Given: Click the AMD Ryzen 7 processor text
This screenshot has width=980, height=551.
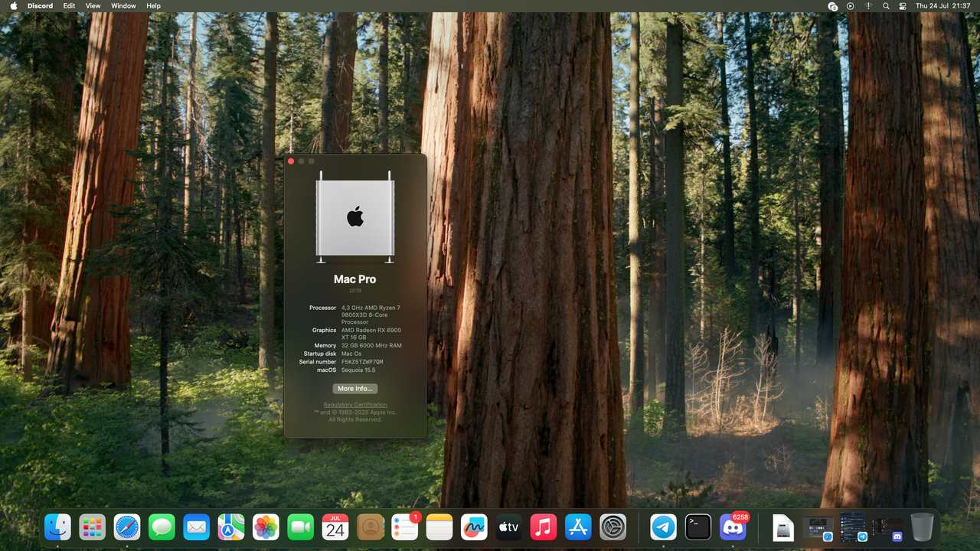Looking at the screenshot, I should pyautogui.click(x=371, y=315).
